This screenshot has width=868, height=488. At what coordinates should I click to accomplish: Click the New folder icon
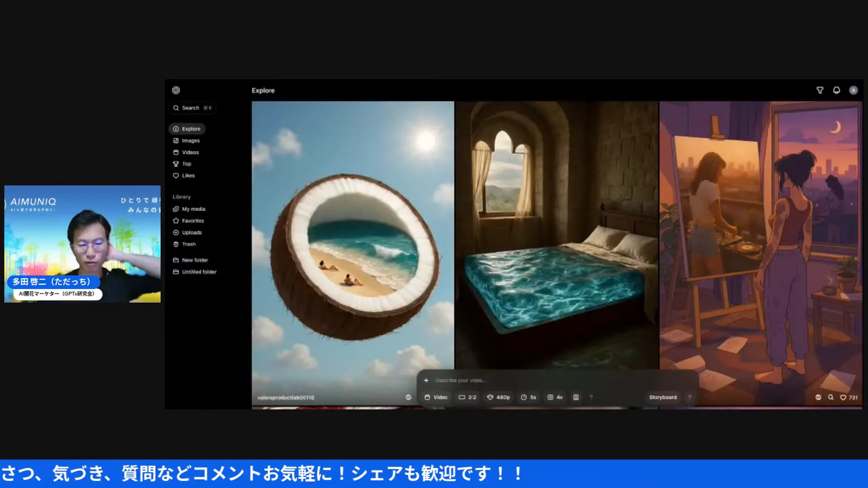tap(176, 260)
